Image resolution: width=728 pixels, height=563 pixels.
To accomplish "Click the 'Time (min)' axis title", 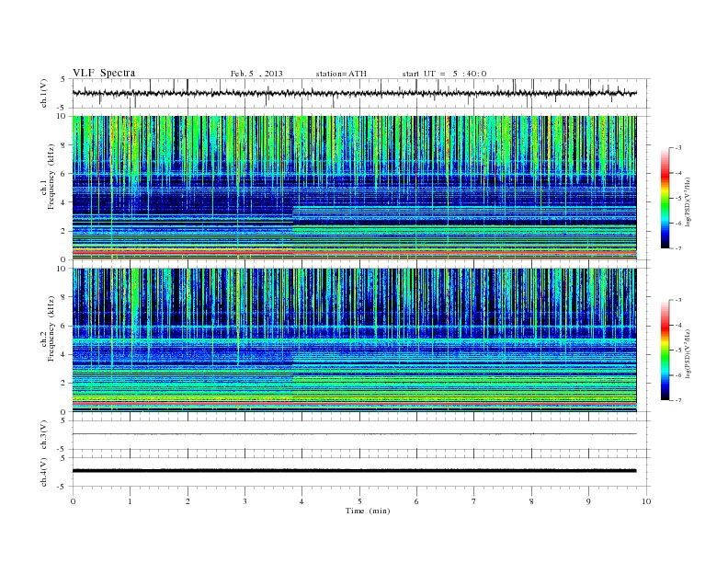I will click(368, 511).
